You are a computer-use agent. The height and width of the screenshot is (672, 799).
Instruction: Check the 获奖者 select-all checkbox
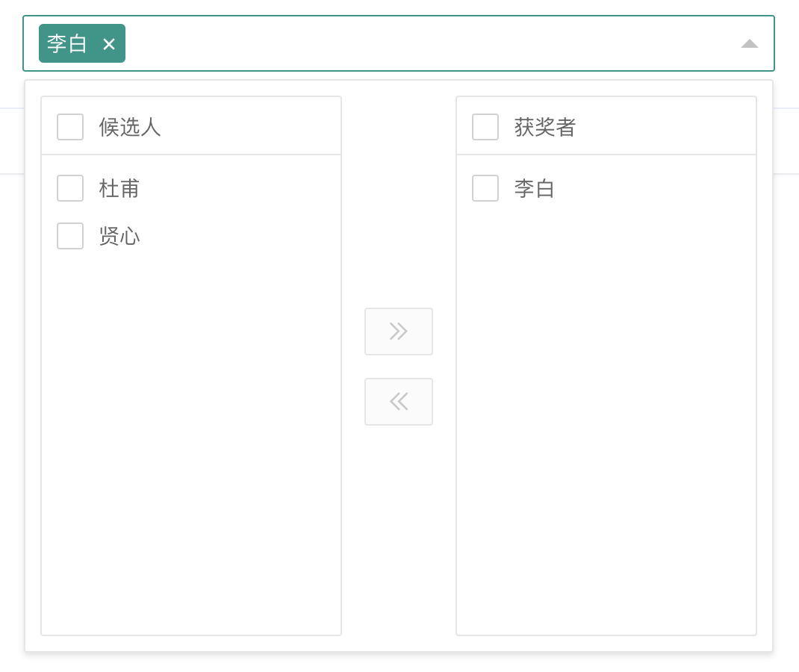pos(485,127)
